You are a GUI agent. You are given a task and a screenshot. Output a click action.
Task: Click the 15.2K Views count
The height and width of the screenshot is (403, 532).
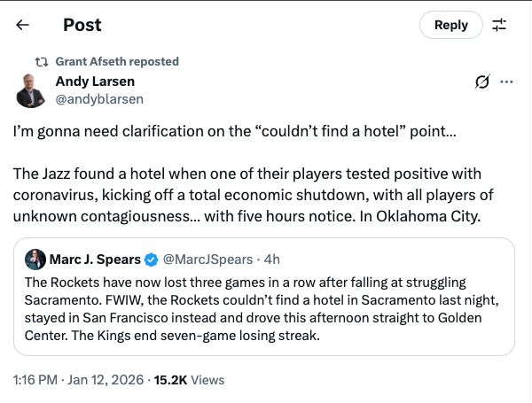pyautogui.click(x=187, y=379)
